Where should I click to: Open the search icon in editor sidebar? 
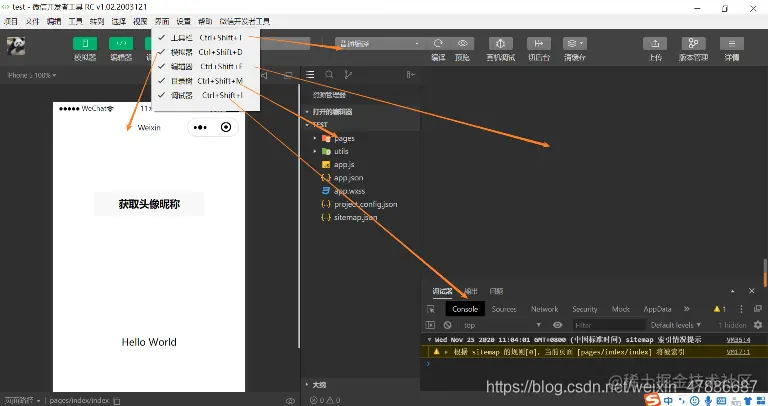tap(329, 74)
